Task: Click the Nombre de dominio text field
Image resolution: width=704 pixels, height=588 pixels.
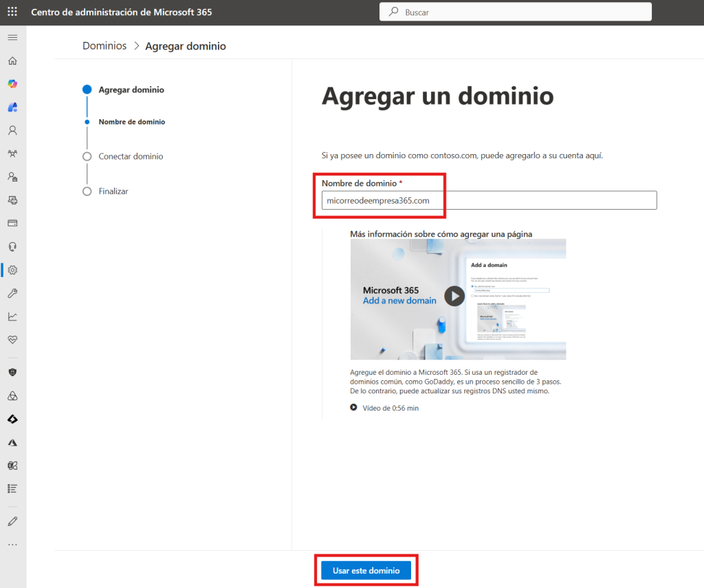Action: tap(489, 200)
